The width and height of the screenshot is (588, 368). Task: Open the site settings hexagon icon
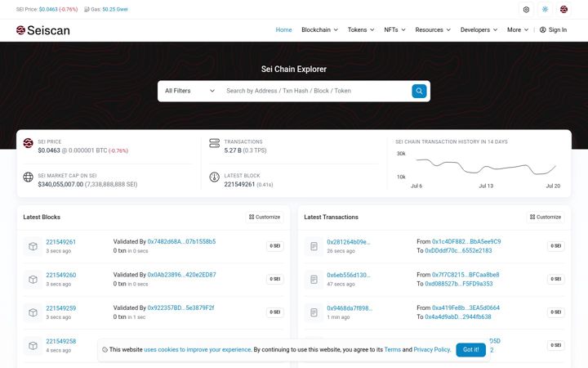tap(526, 9)
